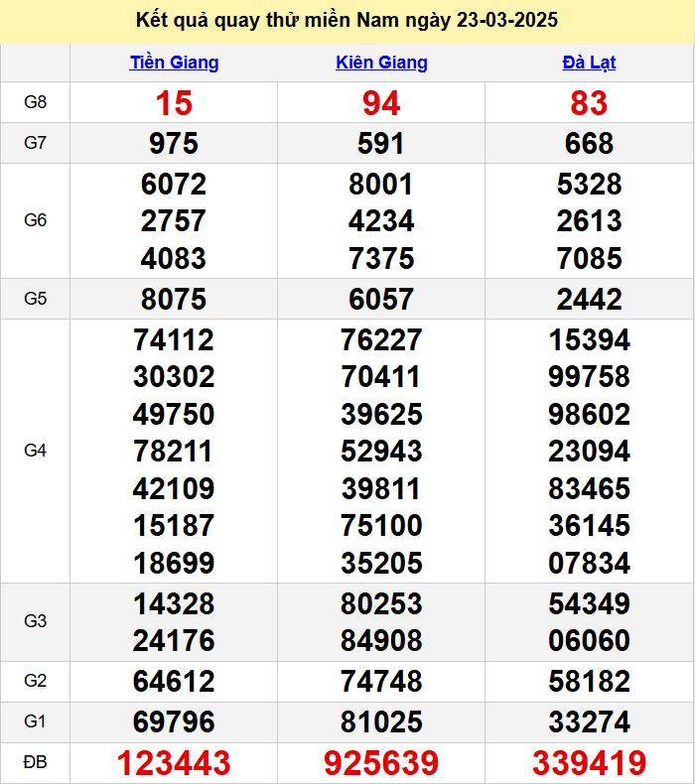Click G2 value 64612

174,681
